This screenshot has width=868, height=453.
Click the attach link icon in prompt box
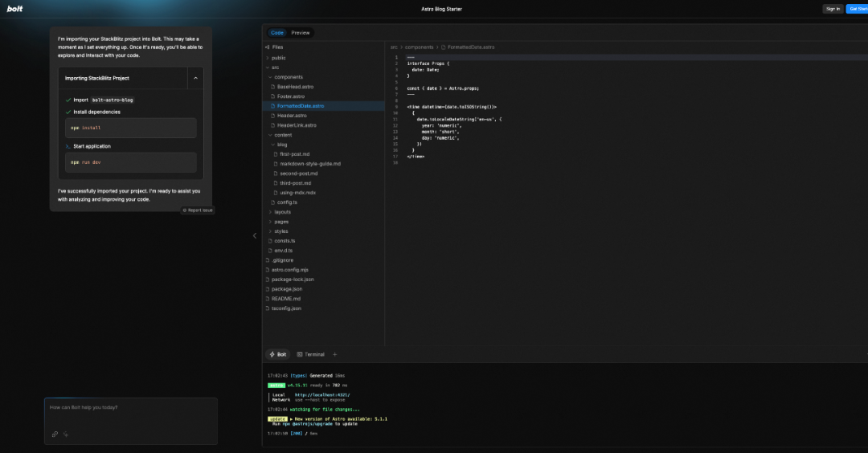tap(55, 435)
